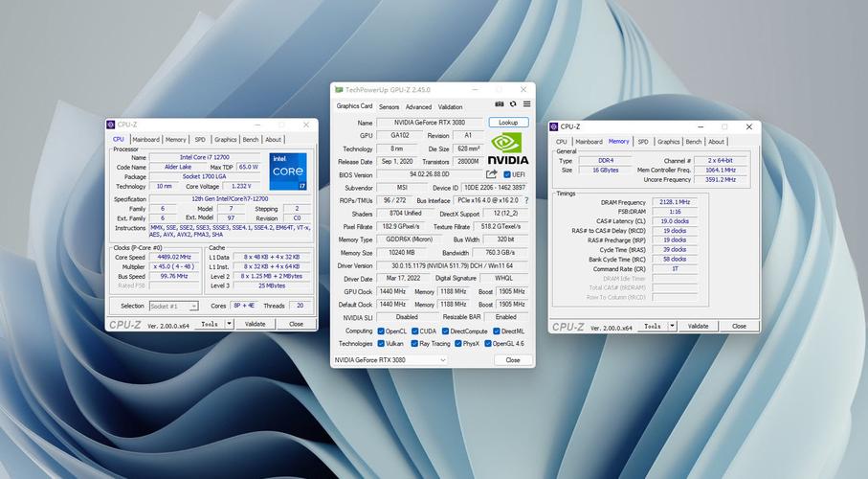This screenshot has height=479, width=868.
Task: Switch to Mainboard tab in left CPU-Z window
Action: [145, 140]
